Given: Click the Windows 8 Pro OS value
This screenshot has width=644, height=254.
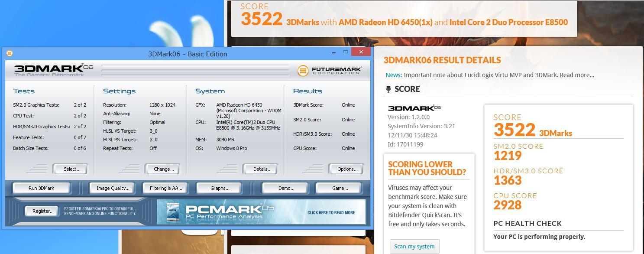Looking at the screenshot, I should click(x=232, y=148).
